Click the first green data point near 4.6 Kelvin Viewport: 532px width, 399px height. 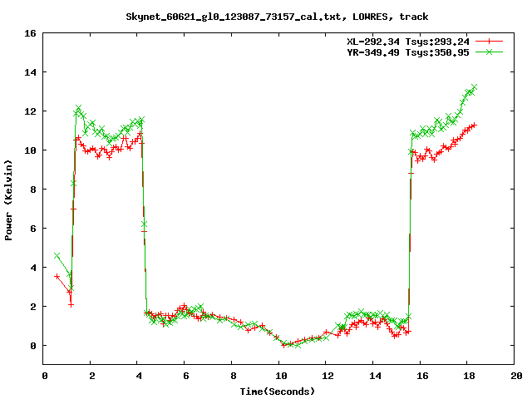click(x=57, y=255)
